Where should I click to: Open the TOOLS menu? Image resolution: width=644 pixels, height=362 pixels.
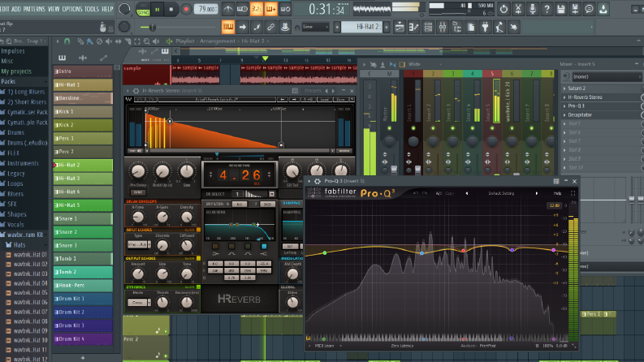tap(92, 9)
